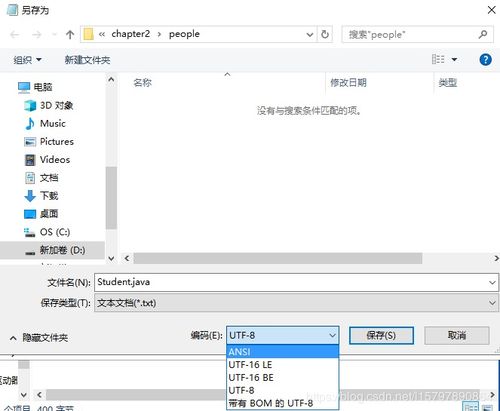Navigate up one folder level
This screenshot has height=411, width=500.
pyautogui.click(x=70, y=34)
